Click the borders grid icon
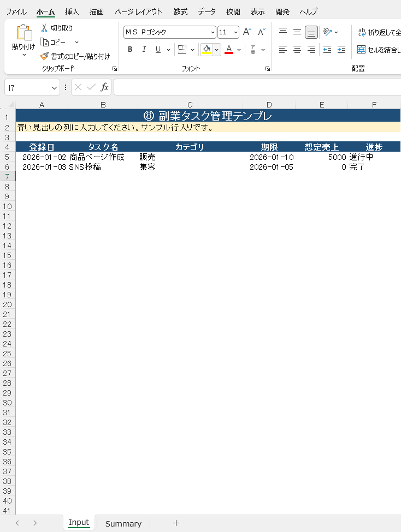401x532 pixels. tap(182, 50)
